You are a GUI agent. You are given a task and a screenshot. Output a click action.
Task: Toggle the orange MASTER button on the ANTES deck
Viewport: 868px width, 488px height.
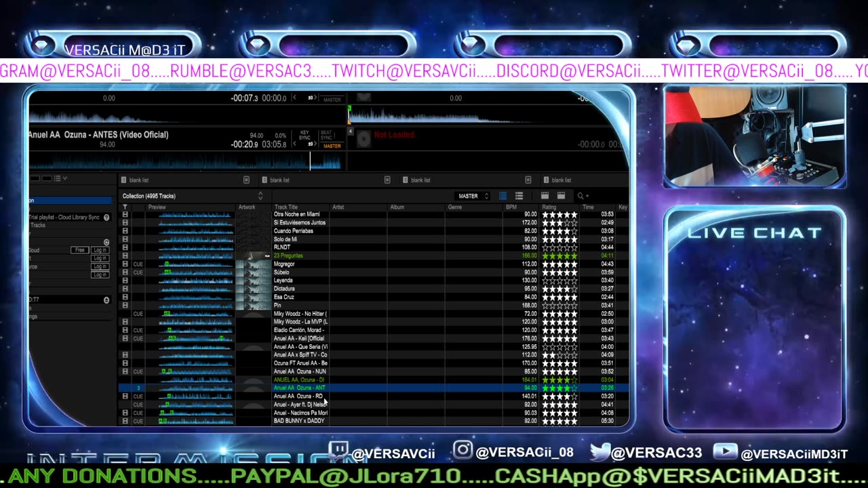332,146
